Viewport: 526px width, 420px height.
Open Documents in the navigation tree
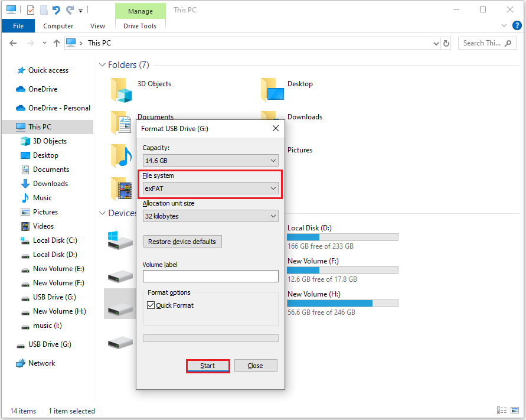click(x=51, y=169)
